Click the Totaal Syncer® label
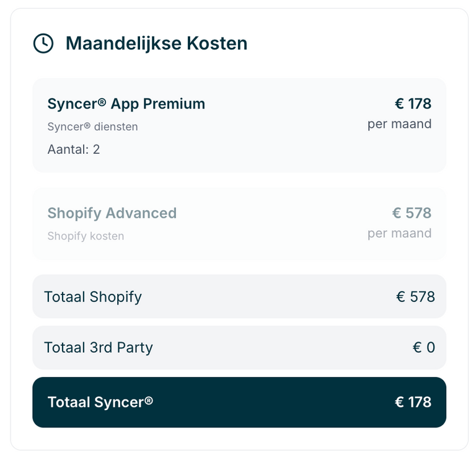 click(100, 402)
